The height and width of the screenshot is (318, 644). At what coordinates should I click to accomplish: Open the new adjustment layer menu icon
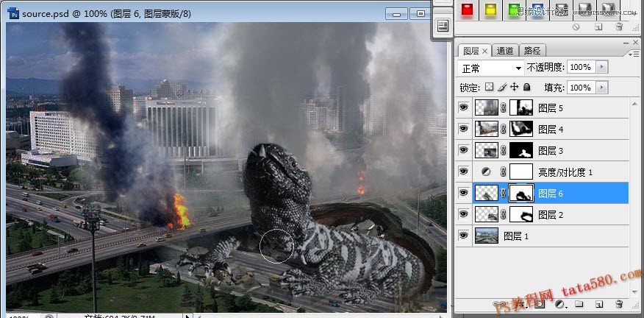[x=559, y=305]
